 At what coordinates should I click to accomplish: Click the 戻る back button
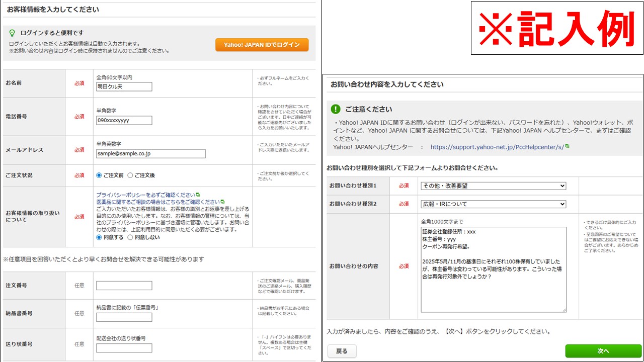pyautogui.click(x=342, y=351)
